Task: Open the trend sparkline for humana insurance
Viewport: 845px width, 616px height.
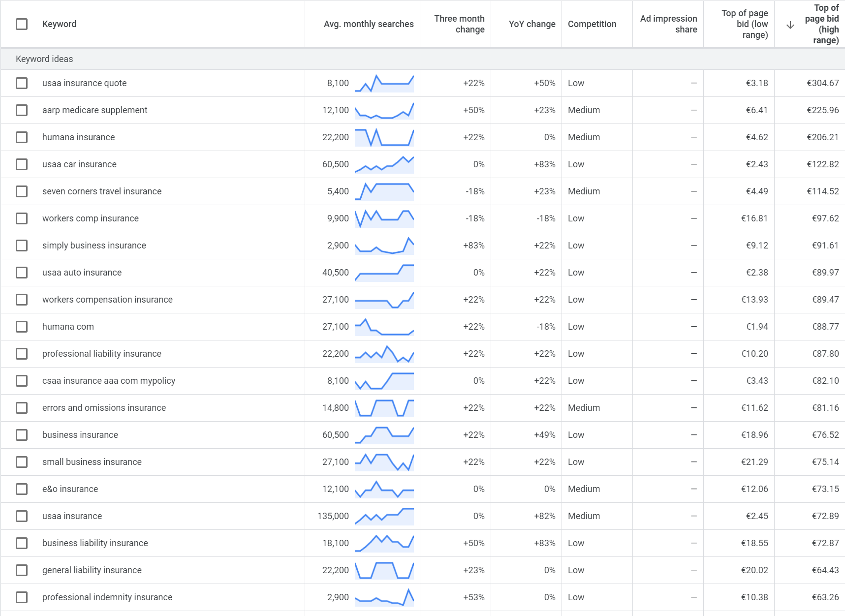Action: pos(384,137)
